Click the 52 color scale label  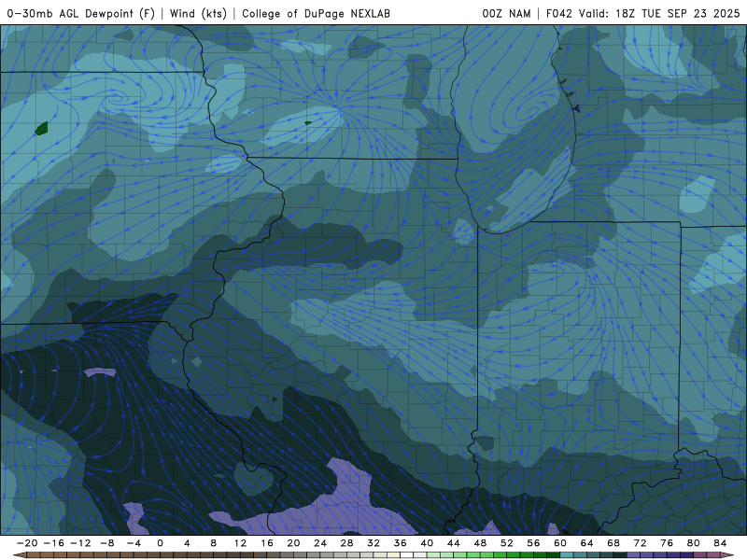click(507, 543)
